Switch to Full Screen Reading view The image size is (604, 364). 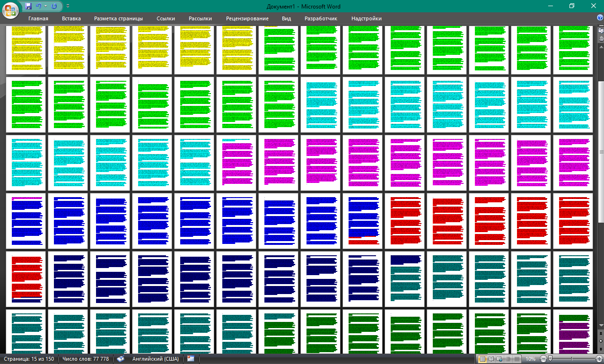491,359
